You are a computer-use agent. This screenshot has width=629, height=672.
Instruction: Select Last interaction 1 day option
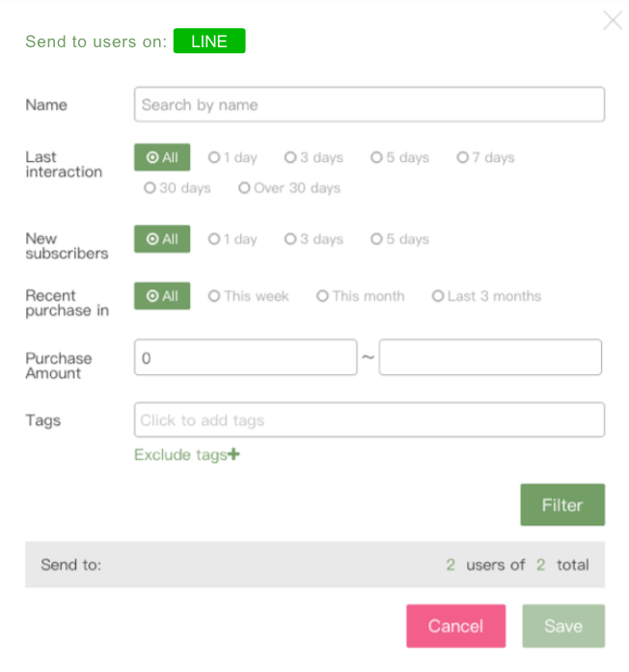coord(232,157)
